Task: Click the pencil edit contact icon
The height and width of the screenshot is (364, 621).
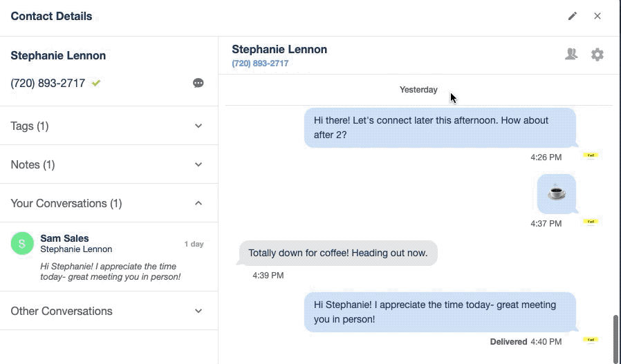Action: click(573, 16)
